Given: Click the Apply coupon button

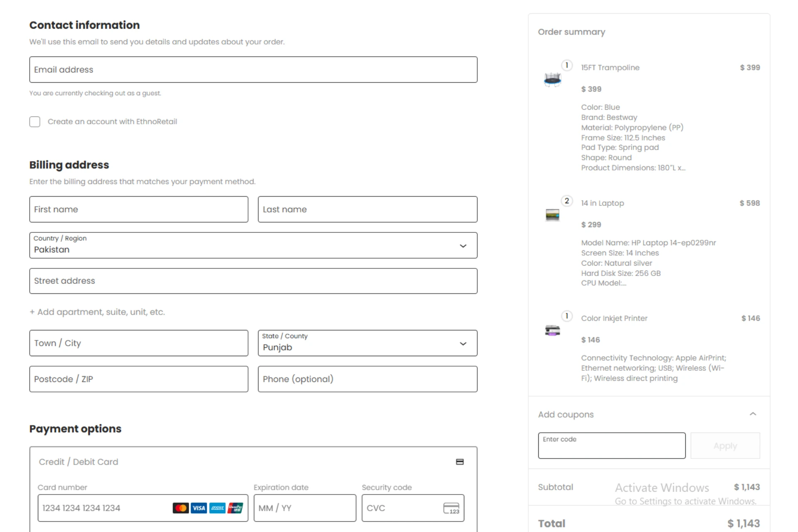Looking at the screenshot, I should tap(725, 446).
